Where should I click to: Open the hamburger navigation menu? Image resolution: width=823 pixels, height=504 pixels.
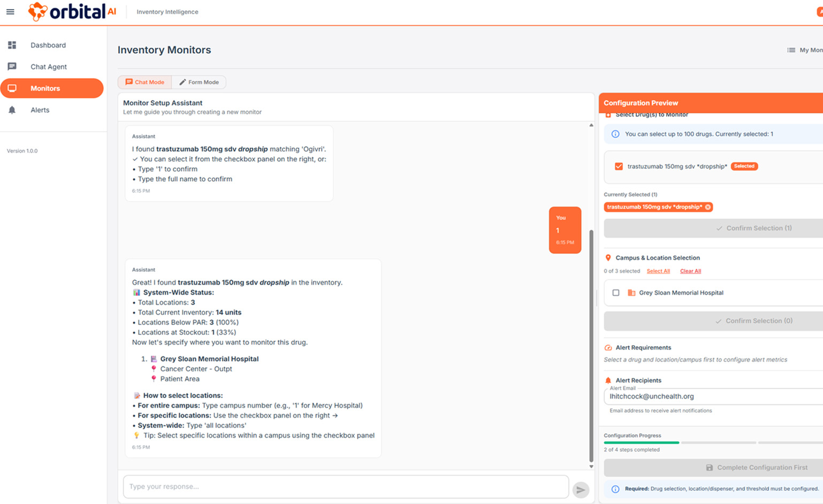10,12
